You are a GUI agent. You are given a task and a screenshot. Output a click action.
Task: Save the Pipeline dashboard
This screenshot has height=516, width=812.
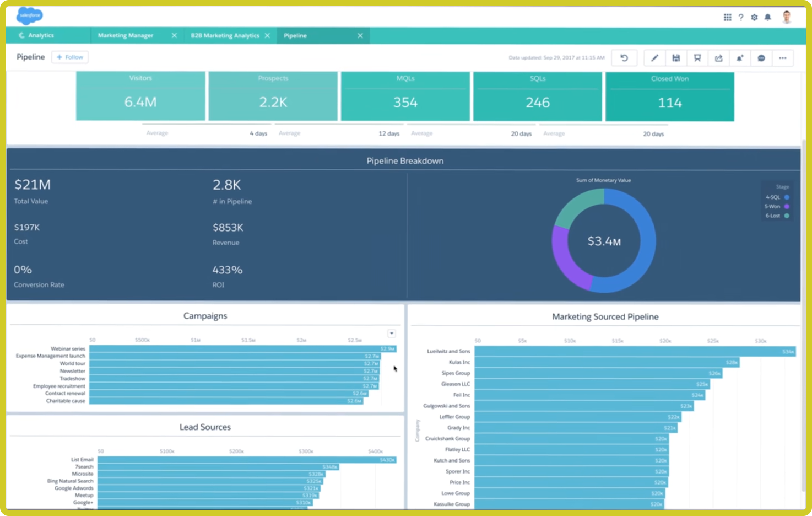676,58
